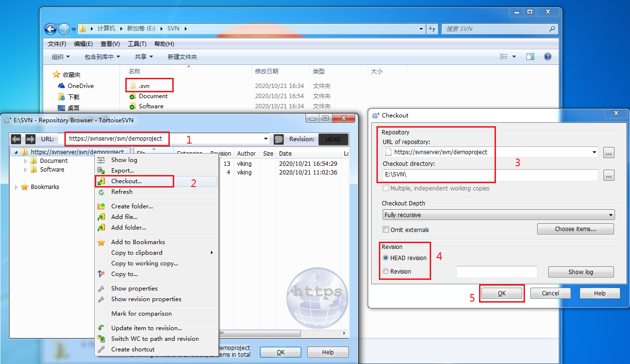The image size is (630, 364).
Task: Open the 组织 toolbar dropdown
Action: click(x=61, y=57)
